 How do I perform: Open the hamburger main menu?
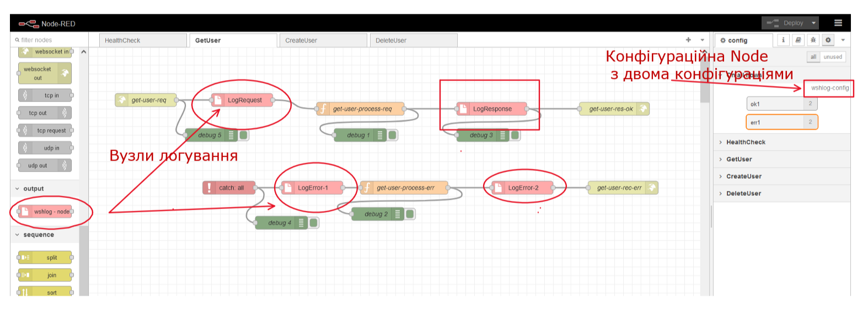click(838, 23)
